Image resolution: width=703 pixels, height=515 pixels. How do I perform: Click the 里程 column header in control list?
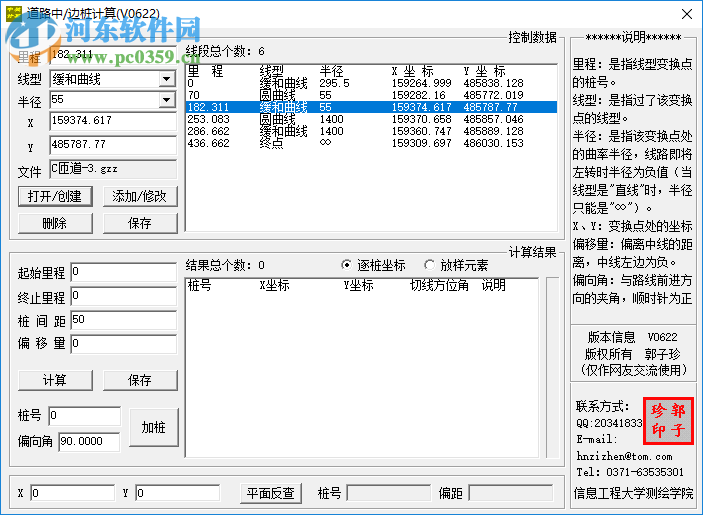[205, 71]
